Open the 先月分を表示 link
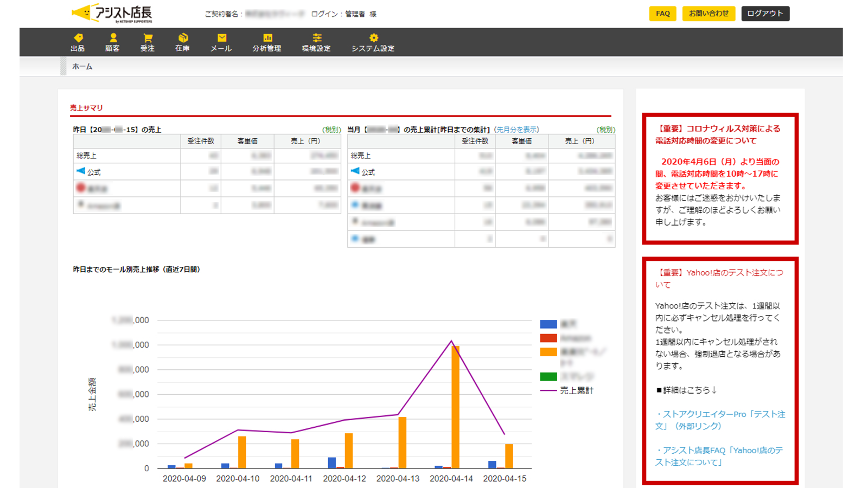This screenshot has height=488, width=868. coord(516,130)
